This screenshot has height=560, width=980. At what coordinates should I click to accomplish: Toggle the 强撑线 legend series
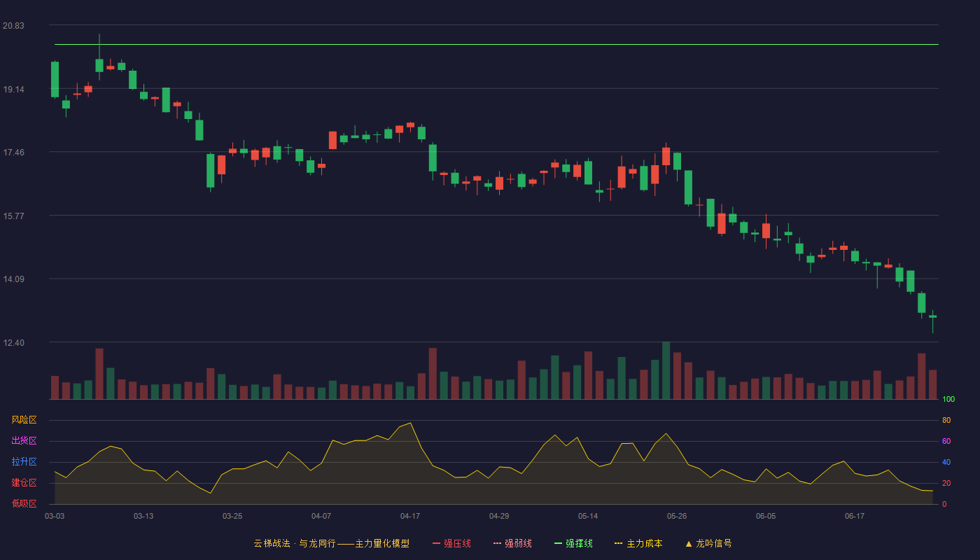573,543
